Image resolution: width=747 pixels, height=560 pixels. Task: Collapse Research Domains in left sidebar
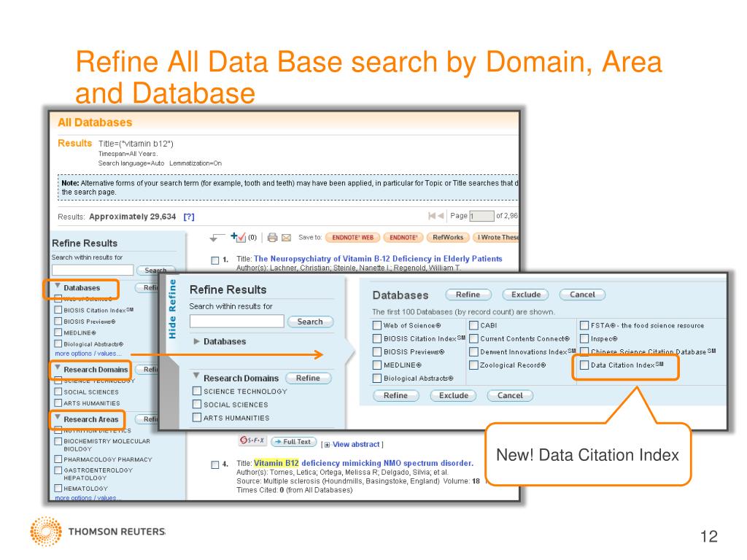(58, 368)
